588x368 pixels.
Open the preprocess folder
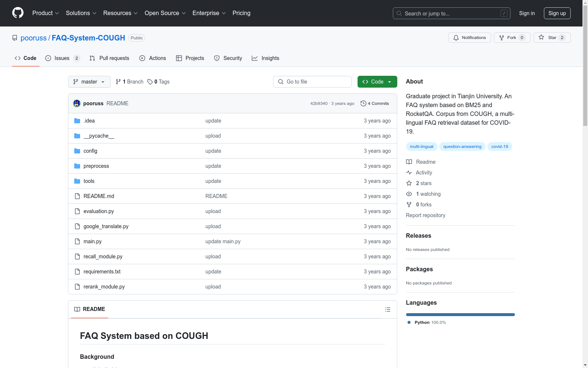[96, 166]
